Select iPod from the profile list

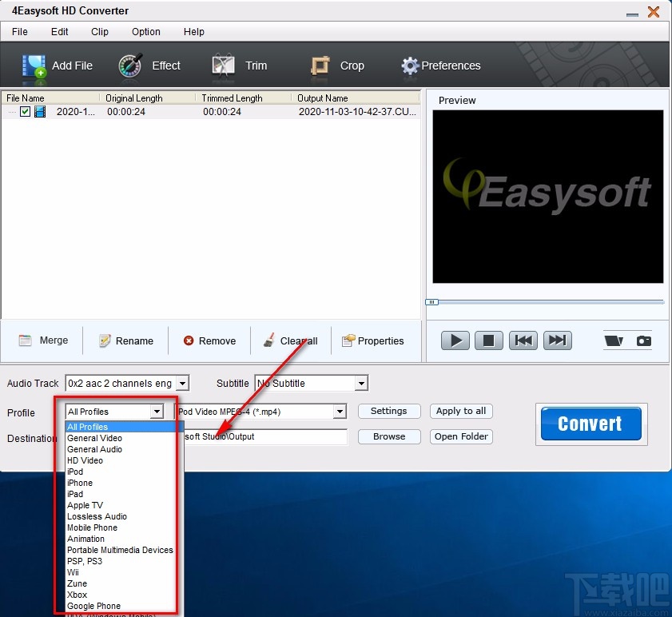point(75,472)
